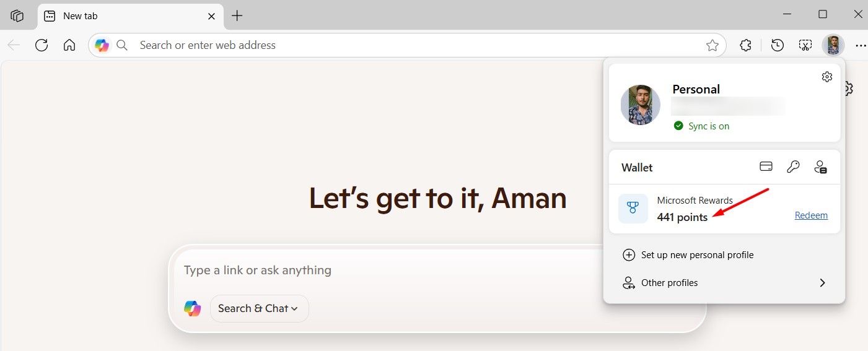
Task: Open Wallet payment cards icon
Action: tap(766, 167)
